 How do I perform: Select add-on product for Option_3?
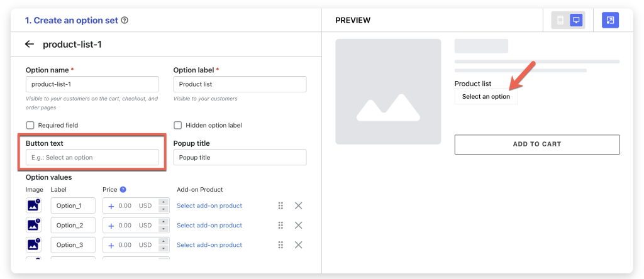coord(209,245)
